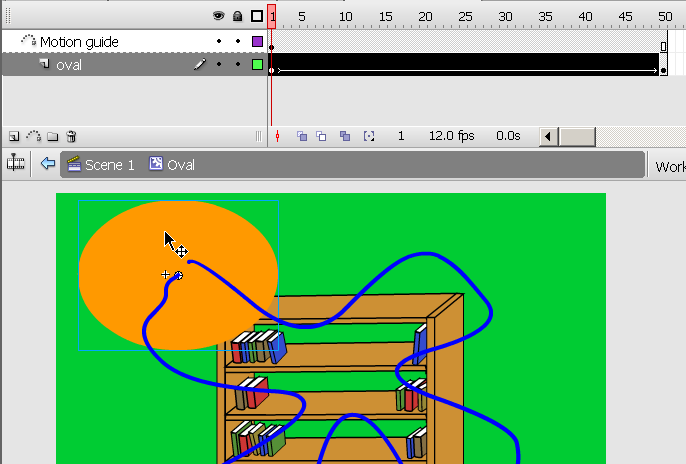Toggle lock dot of Motion guide layer

[238, 42]
